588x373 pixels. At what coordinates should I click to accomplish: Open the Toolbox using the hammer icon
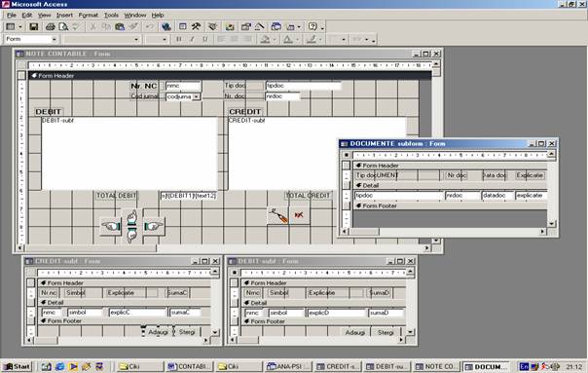(196, 26)
